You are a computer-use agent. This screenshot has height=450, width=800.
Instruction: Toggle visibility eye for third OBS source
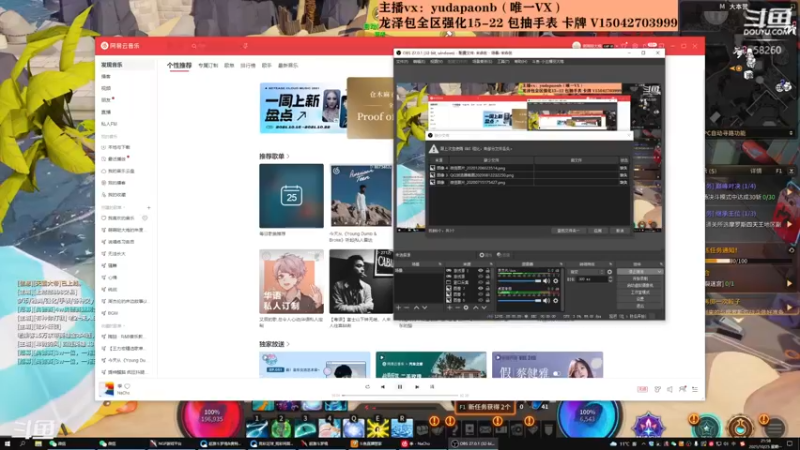pos(480,282)
